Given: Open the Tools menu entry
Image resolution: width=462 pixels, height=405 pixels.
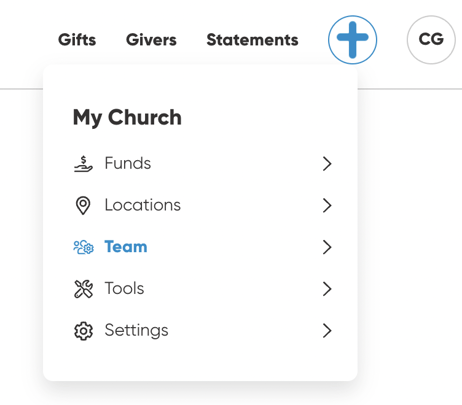Looking at the screenshot, I should [124, 288].
